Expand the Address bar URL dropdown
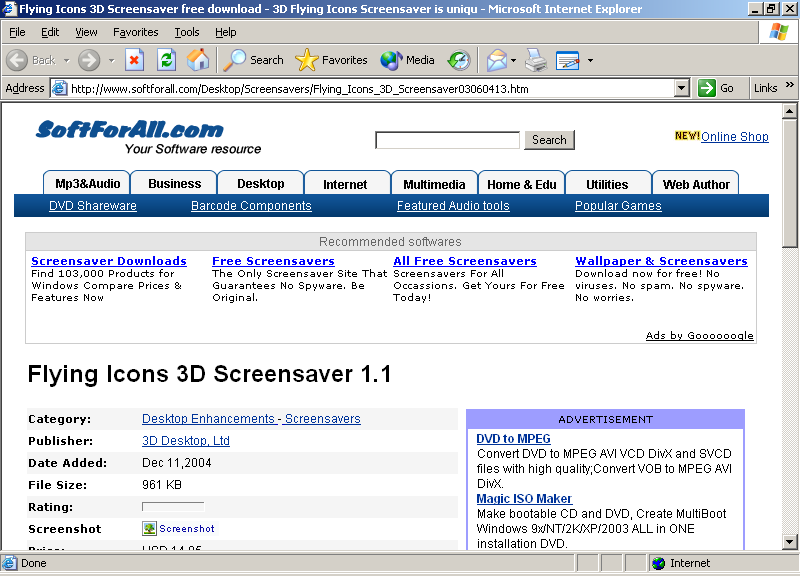 pos(682,88)
